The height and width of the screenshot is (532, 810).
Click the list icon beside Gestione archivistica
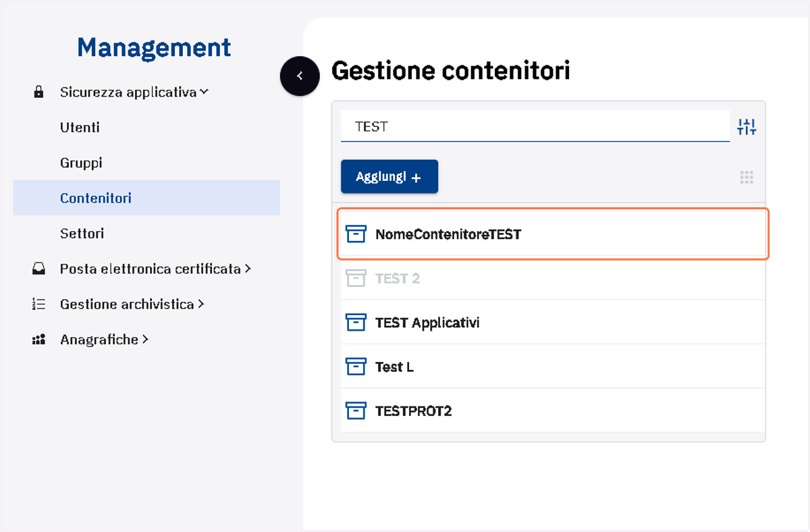tap(38, 304)
